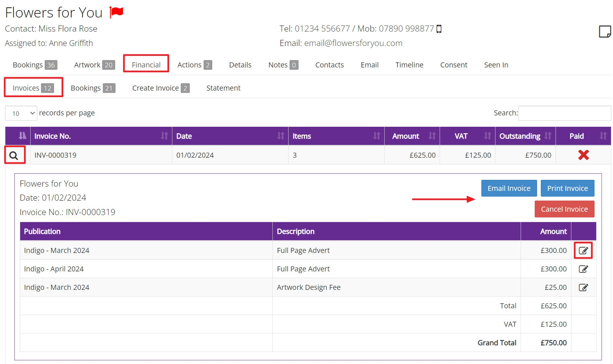Edit the Full Page Advert for Indigo March 2024
This screenshot has width=613, height=364.
583,250
